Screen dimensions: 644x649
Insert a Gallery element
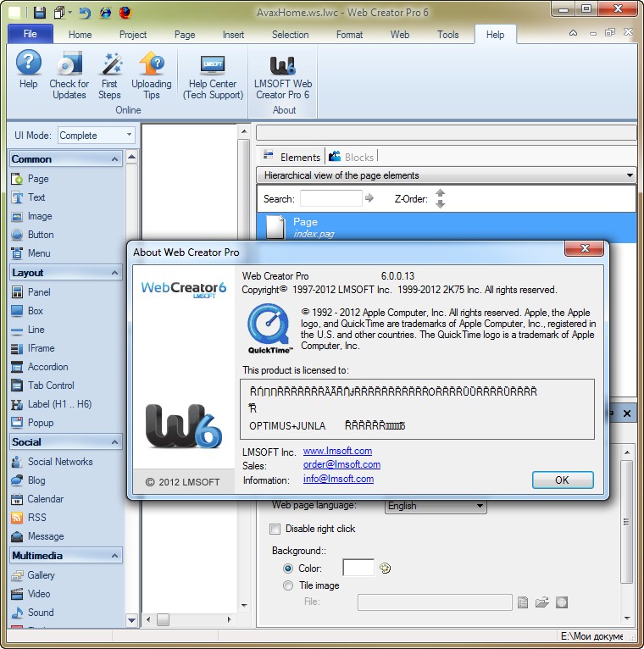pos(33,575)
